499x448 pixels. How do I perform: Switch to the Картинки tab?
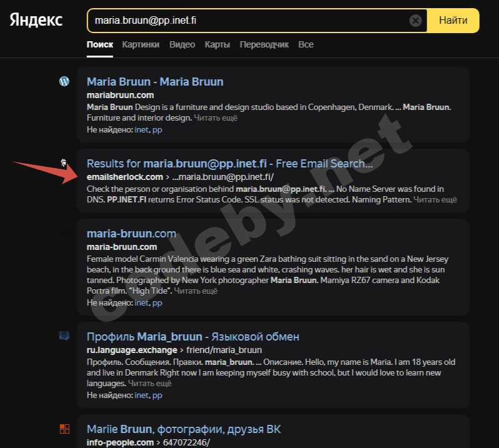pyautogui.click(x=141, y=44)
